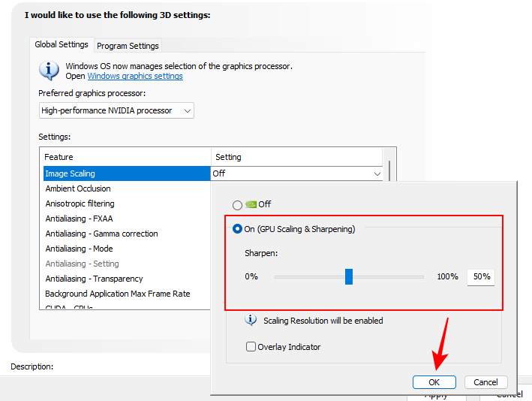532x401 pixels.
Task: Enable the Overlay Indicator checkbox
Action: pos(251,347)
